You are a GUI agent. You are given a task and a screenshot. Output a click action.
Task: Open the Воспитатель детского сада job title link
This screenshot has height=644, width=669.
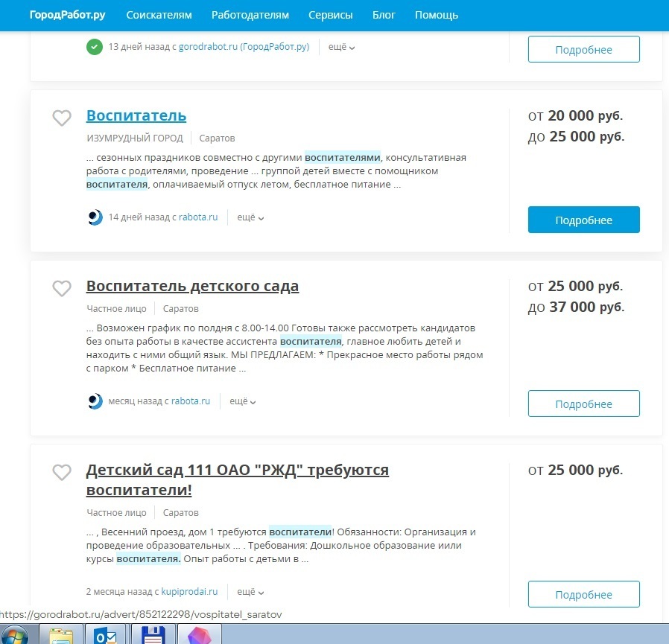[x=192, y=287]
